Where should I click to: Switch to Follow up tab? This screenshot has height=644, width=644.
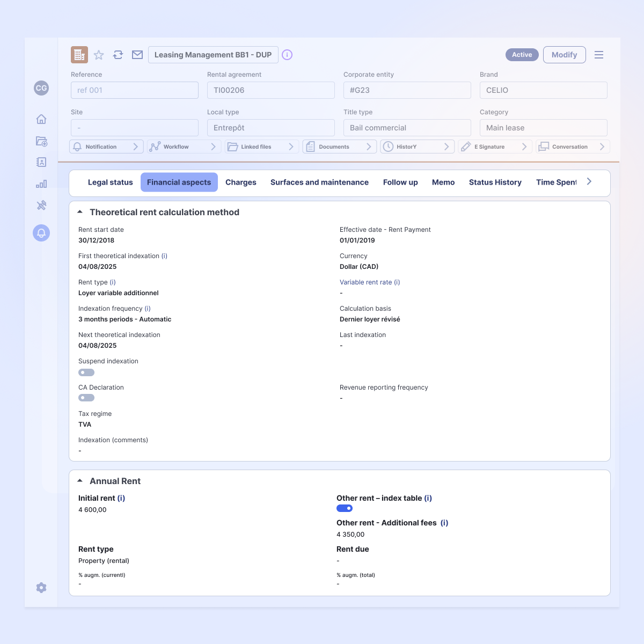pyautogui.click(x=400, y=182)
